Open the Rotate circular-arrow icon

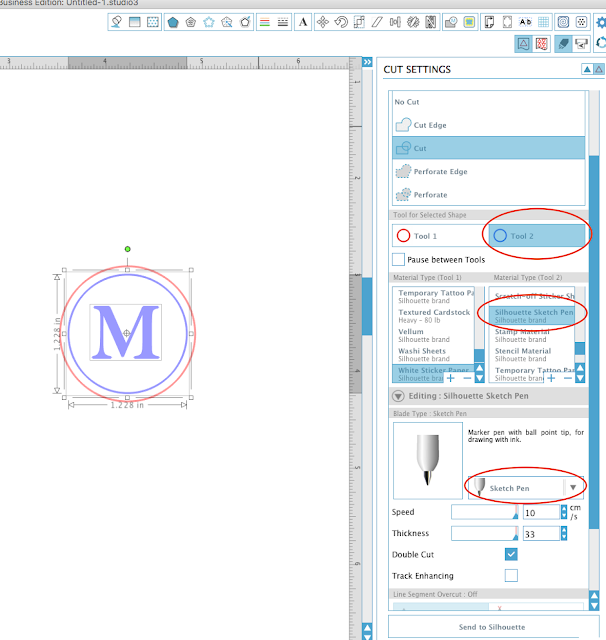(341, 22)
